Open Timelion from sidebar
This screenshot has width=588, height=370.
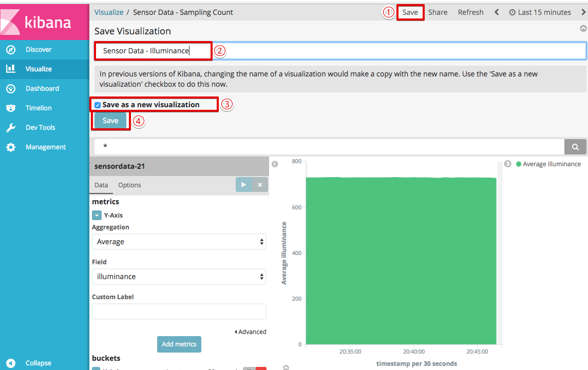[39, 108]
